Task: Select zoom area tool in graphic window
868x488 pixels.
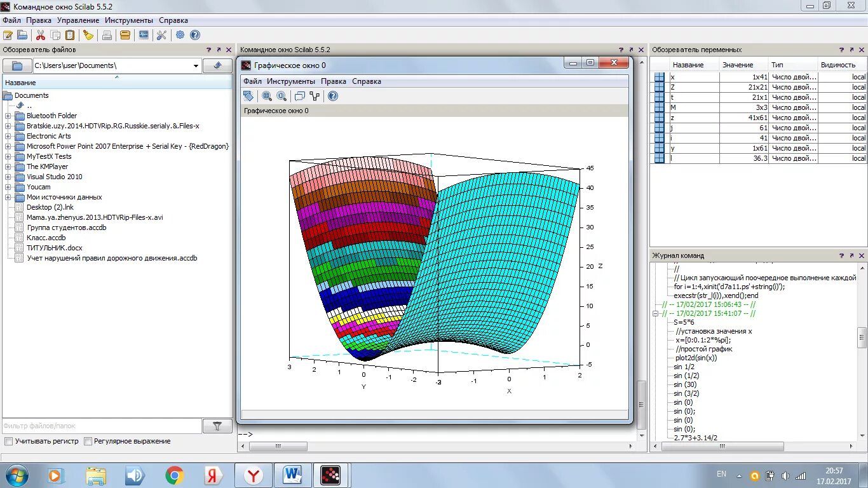Action: (x=267, y=96)
